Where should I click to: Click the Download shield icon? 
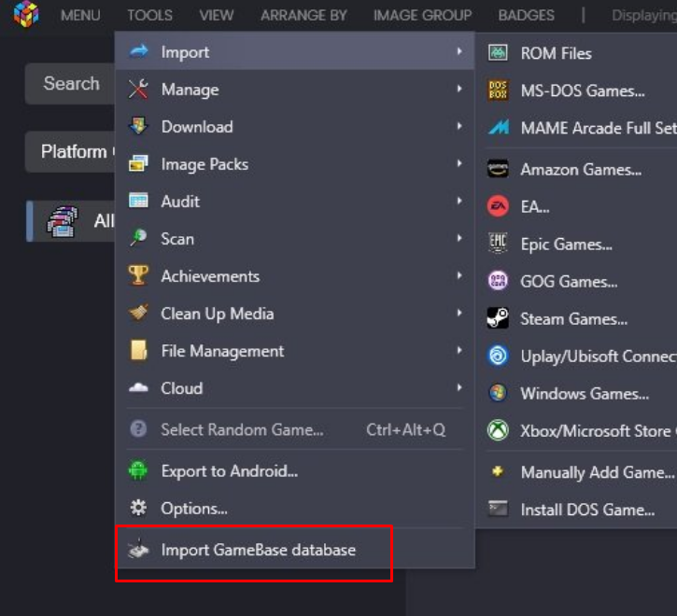point(138,126)
